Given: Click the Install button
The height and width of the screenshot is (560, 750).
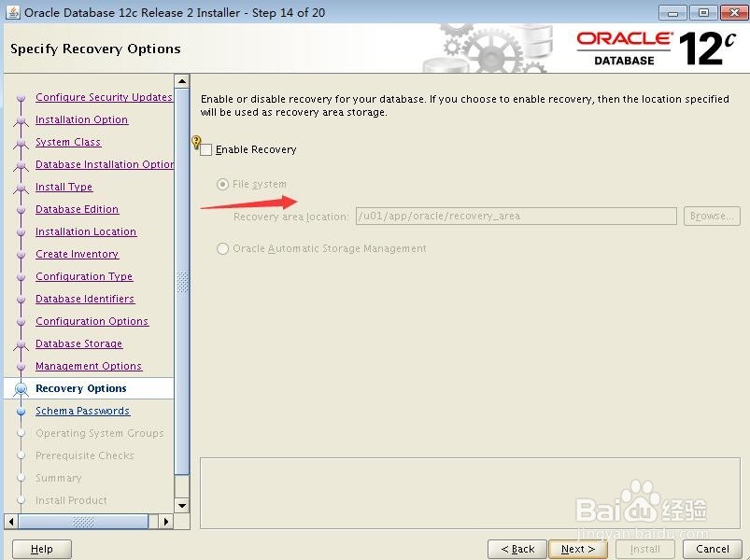Looking at the screenshot, I should point(645,549).
